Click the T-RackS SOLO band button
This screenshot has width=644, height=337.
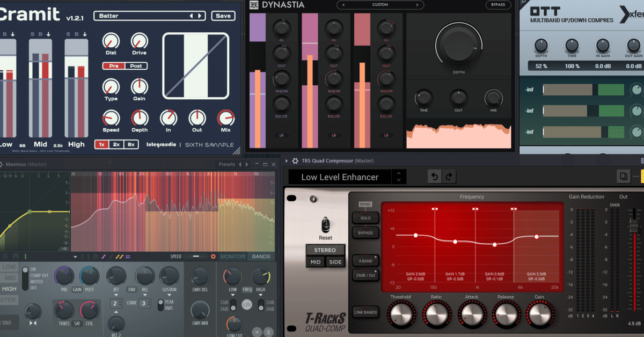[365, 218]
